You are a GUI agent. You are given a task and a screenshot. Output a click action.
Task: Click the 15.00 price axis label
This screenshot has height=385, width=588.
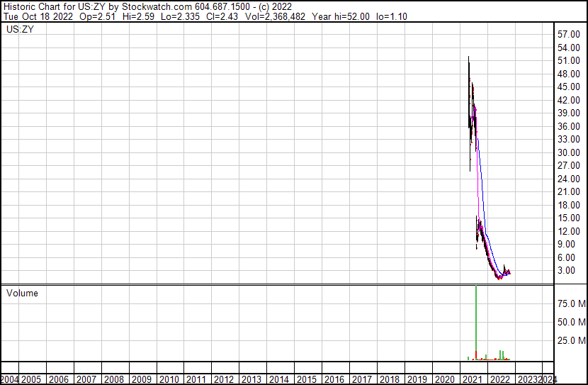pyautogui.click(x=569, y=218)
